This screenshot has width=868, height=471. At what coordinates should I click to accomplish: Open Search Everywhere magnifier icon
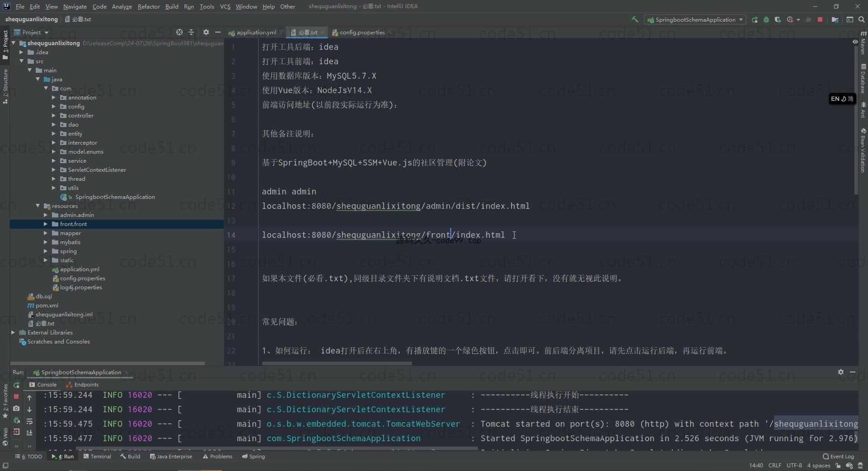pos(862,19)
